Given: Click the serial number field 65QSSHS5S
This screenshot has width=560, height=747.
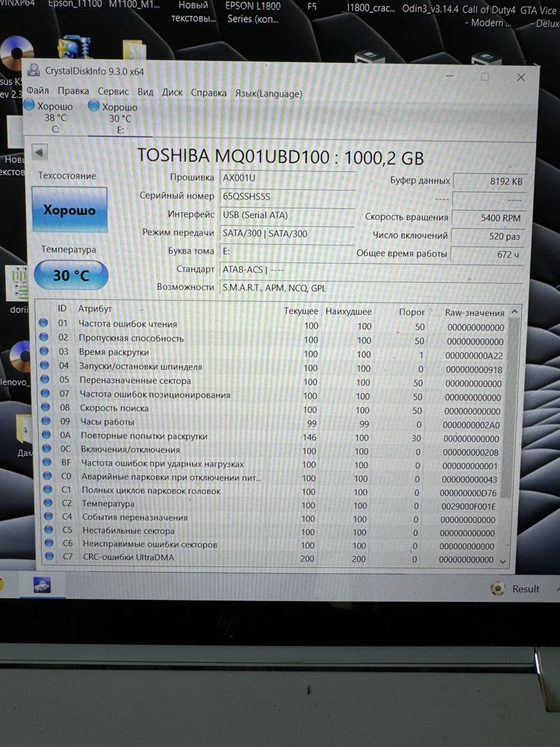Looking at the screenshot, I should coord(287,196).
